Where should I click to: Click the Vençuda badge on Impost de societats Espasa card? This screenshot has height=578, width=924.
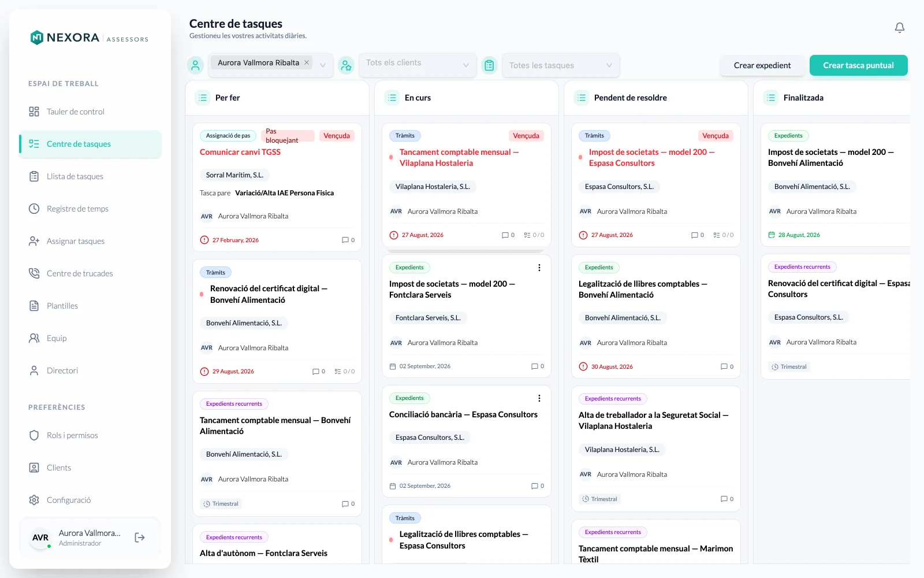pos(715,136)
